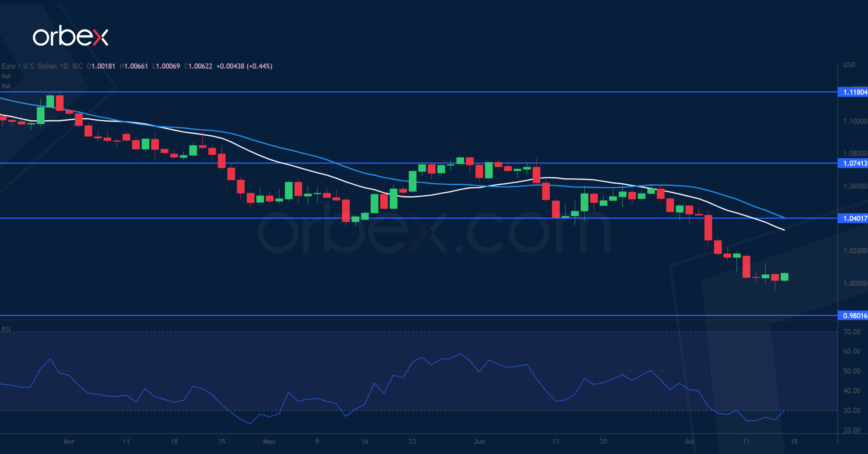
Task: Click the 30.00 RSI axis label
Action: [852, 411]
